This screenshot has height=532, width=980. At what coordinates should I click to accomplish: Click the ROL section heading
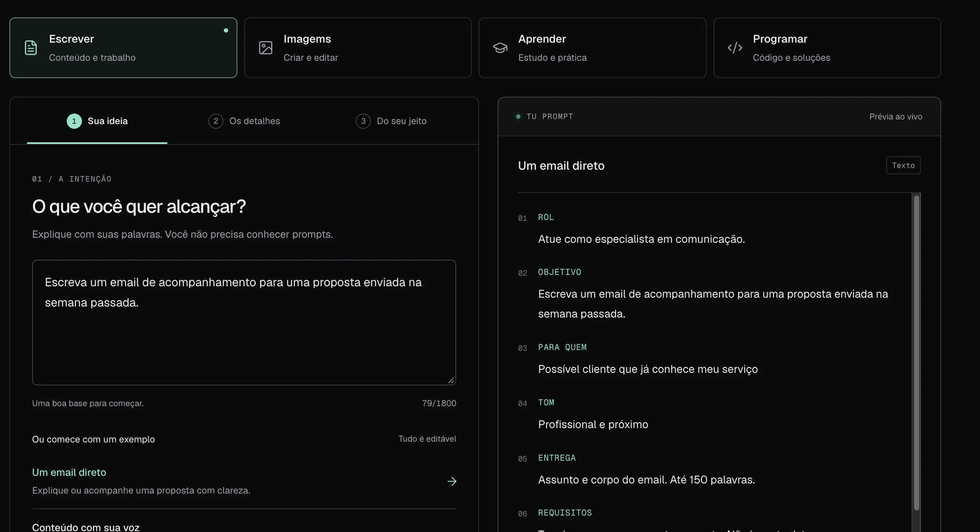[x=546, y=217]
